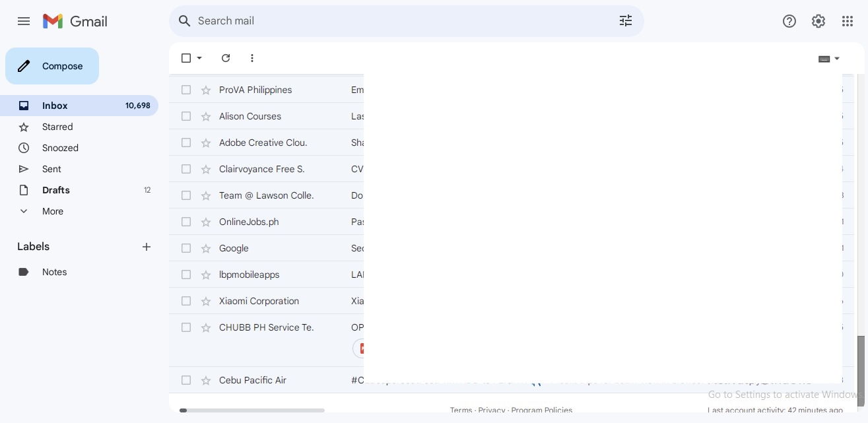Open the email from Clairvoyance Free S.
The width and height of the screenshot is (868, 423).
click(x=512, y=169)
